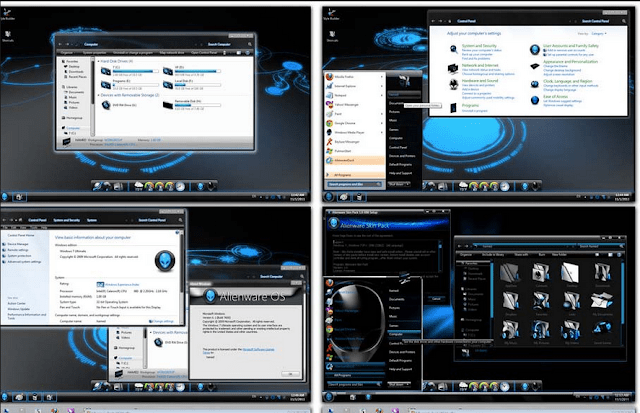Viewport: 640px width, 413px height.
Task: Open the HP (D:) drive icon
Action: [168, 71]
